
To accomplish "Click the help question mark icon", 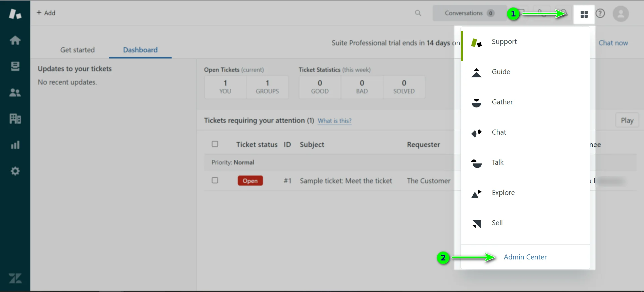I will tap(600, 13).
